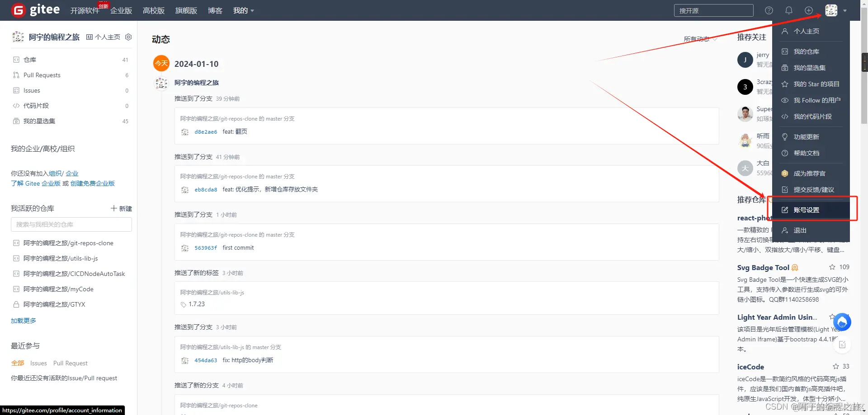The height and width of the screenshot is (415, 868).
Task: Open the CICDNodeAutoTask repository
Action: click(x=74, y=274)
